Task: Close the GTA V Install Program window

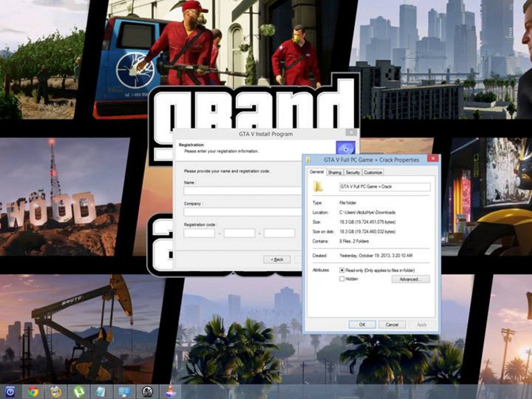Action: (x=351, y=133)
